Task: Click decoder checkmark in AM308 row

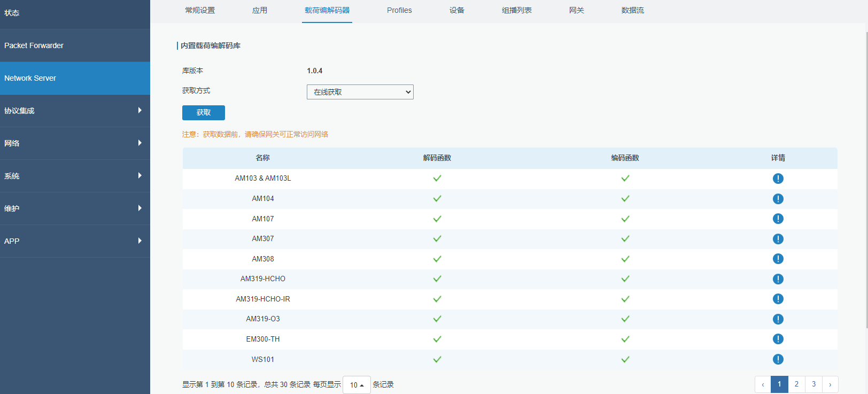Action: tap(437, 259)
